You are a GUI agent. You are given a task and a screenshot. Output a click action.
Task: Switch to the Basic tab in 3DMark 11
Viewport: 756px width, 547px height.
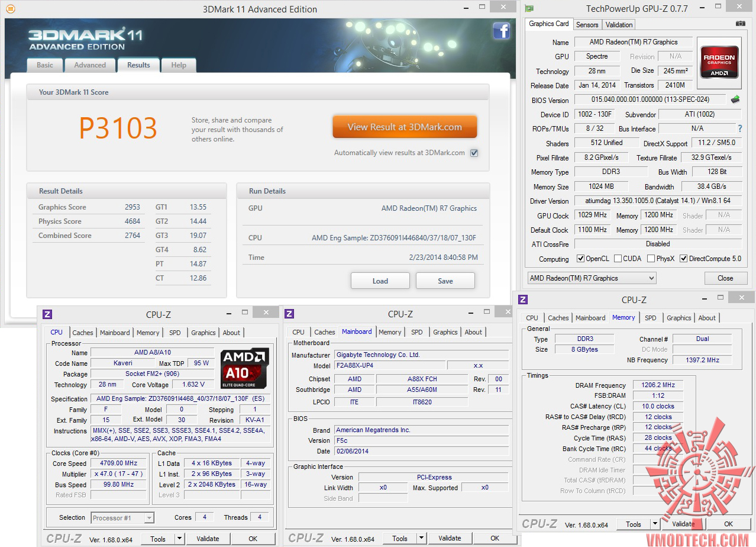coord(45,65)
